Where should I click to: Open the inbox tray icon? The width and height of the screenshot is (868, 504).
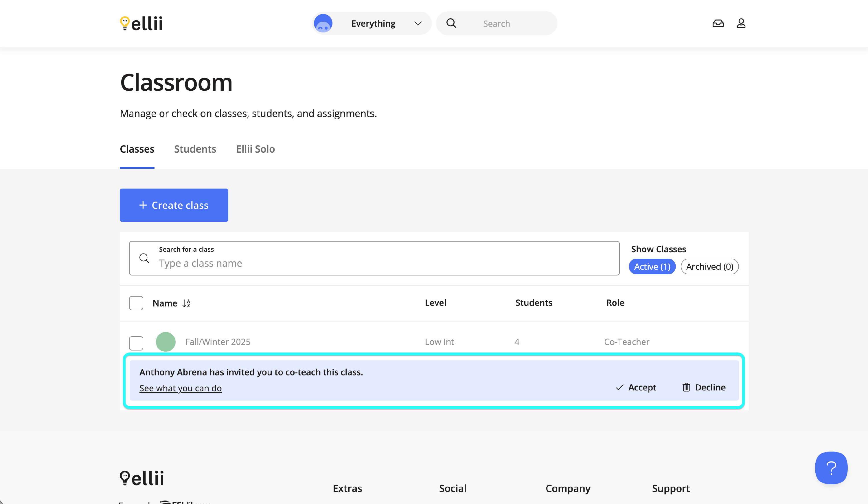click(x=718, y=23)
